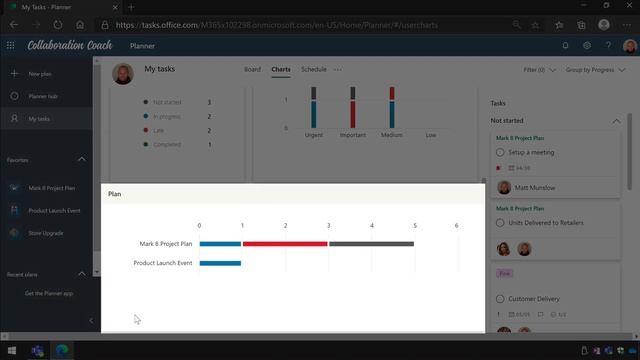The width and height of the screenshot is (640, 360).
Task: Click the Important priority chart bar
Action: coord(353,108)
